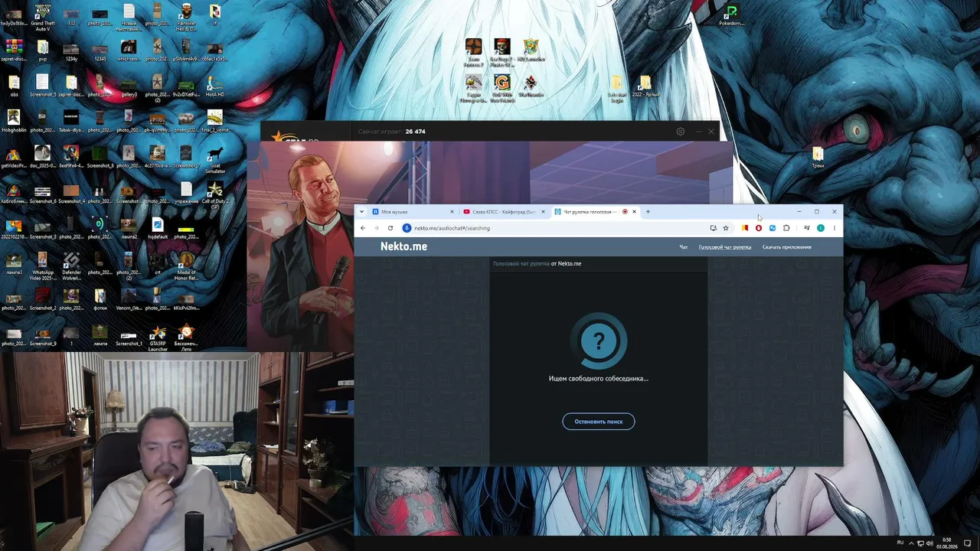The height and width of the screenshot is (551, 980).
Task: Bookmark this page with the star icon
Action: click(x=726, y=228)
